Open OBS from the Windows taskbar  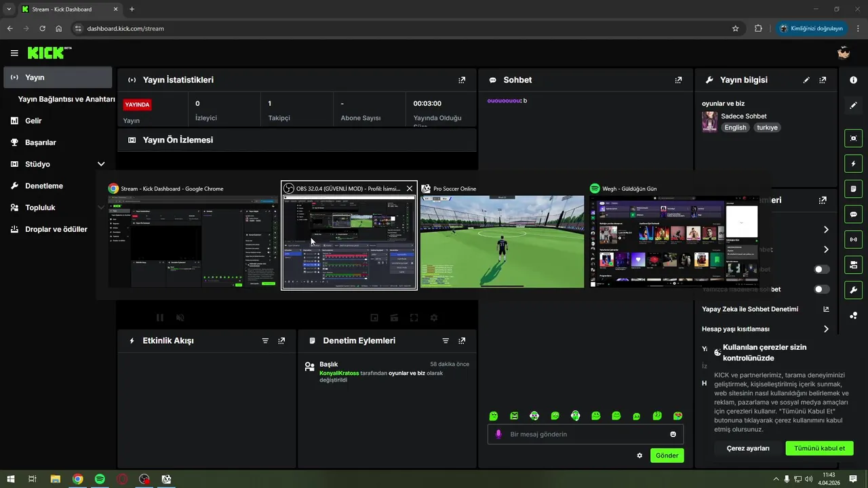click(x=144, y=479)
